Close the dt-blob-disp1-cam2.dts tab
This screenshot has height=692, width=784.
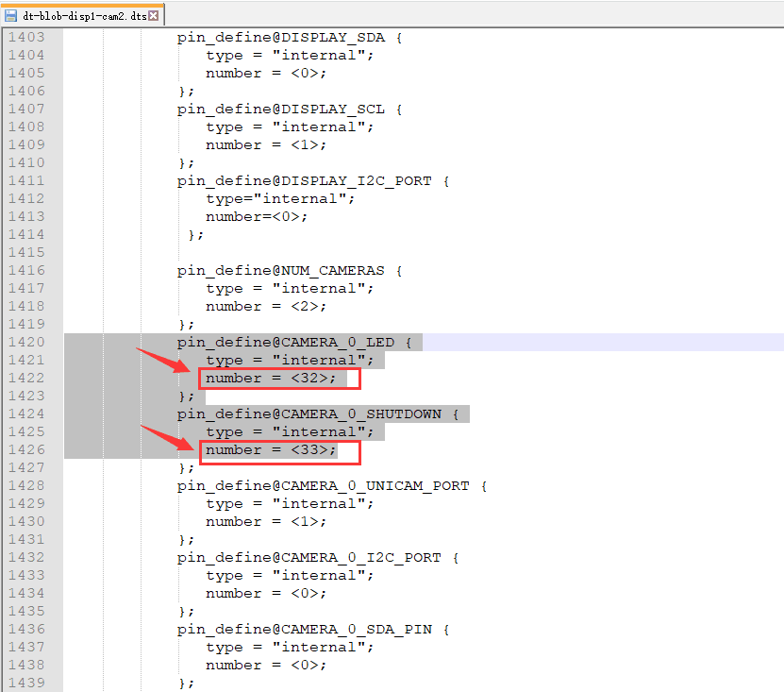coord(154,15)
